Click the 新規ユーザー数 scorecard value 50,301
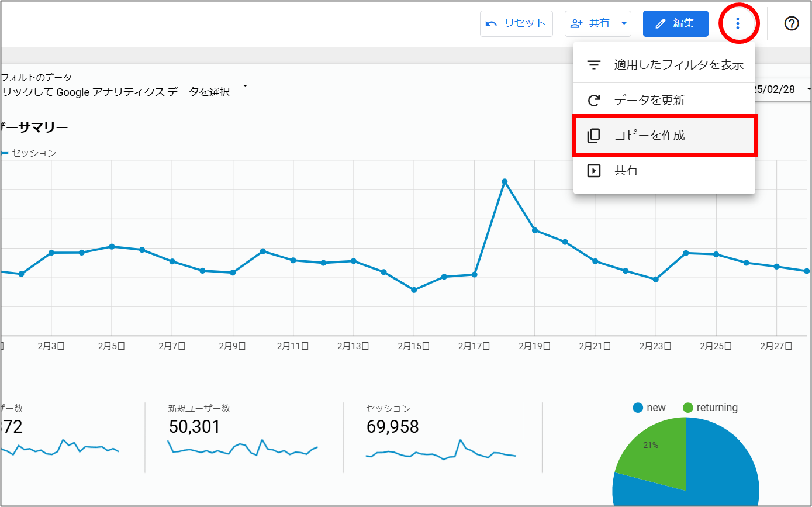 coord(194,427)
